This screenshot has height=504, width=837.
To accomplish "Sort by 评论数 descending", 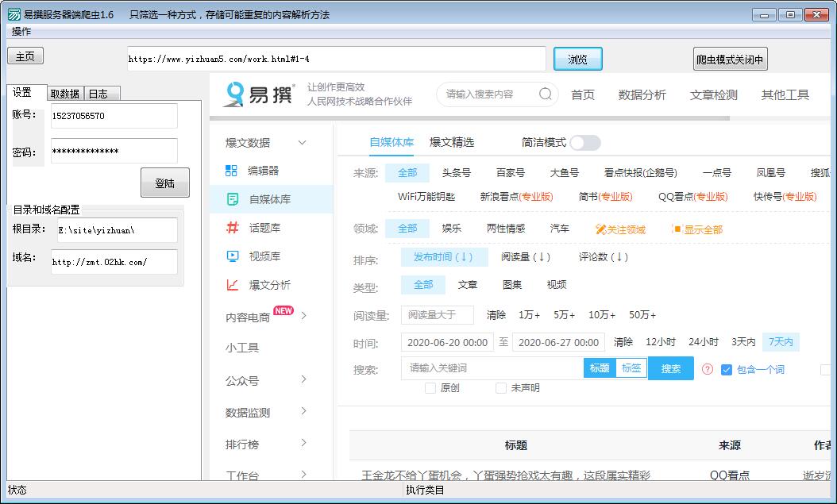I will (604, 256).
